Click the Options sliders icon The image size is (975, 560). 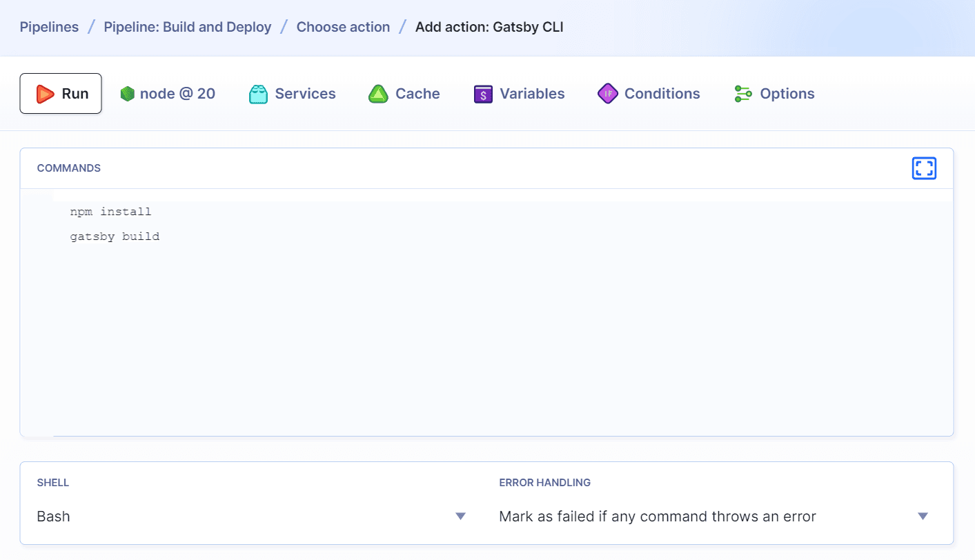[x=742, y=93]
